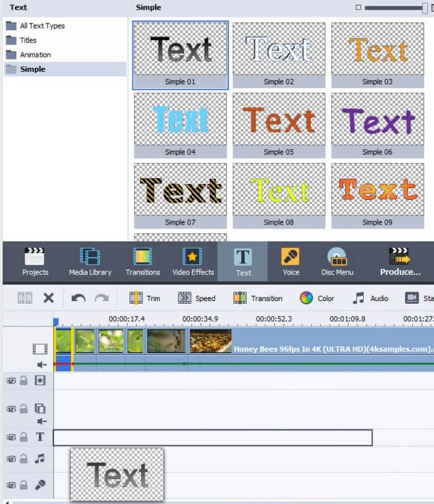The height and width of the screenshot is (504, 434).
Task: Click the Transition button in timeline toolbar
Action: pyautogui.click(x=258, y=298)
